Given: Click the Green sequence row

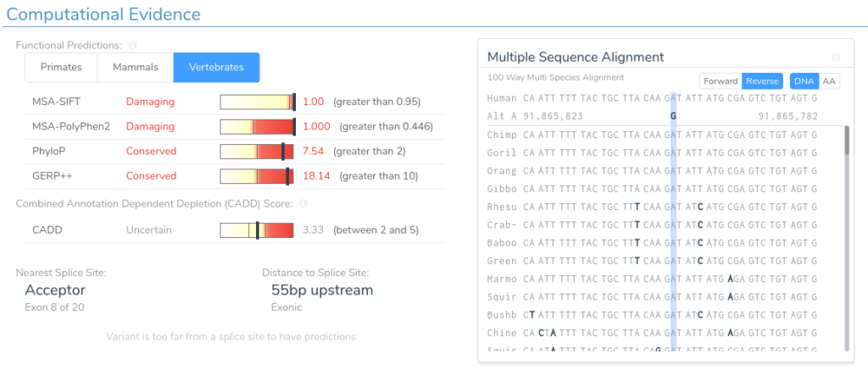Looking at the screenshot, I should 652,261.
